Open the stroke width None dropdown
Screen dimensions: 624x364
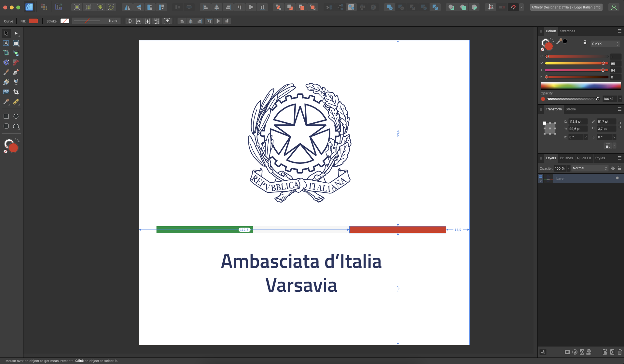[x=96, y=21]
